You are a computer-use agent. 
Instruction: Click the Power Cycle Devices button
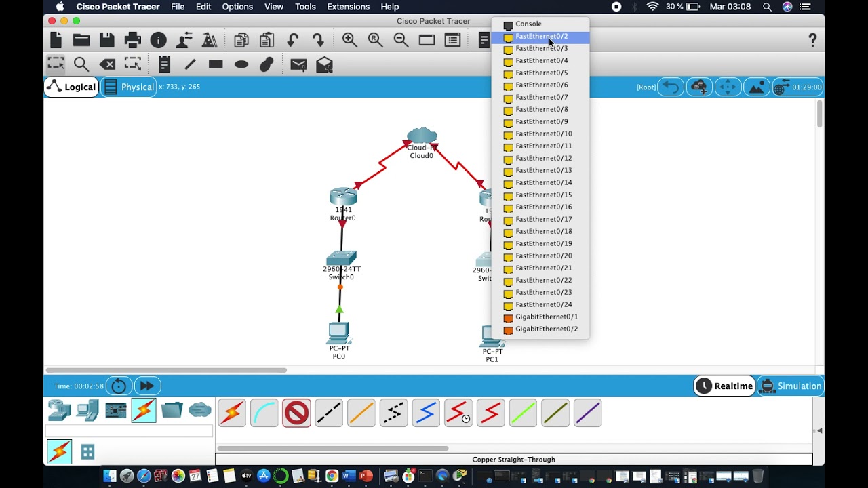[x=119, y=386]
